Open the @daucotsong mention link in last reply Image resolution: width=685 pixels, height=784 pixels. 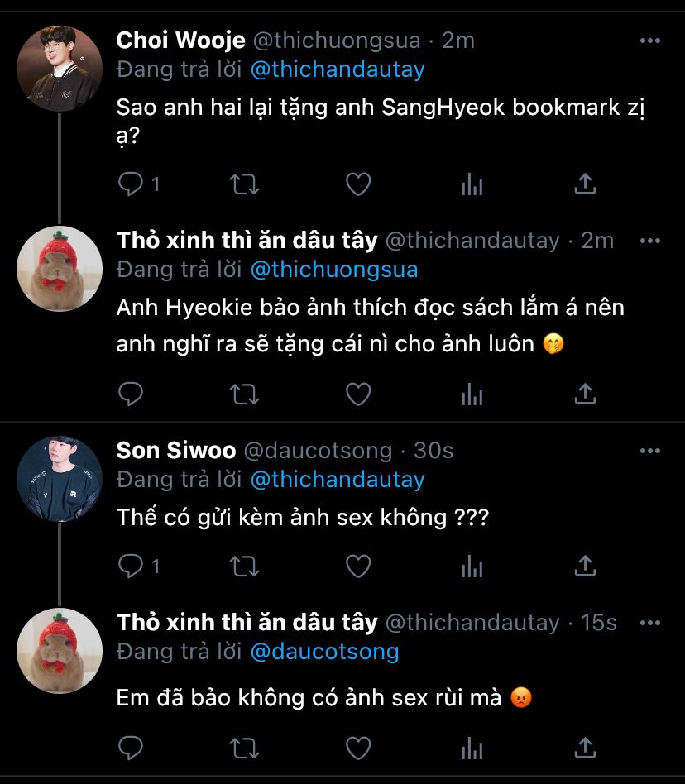point(324,652)
